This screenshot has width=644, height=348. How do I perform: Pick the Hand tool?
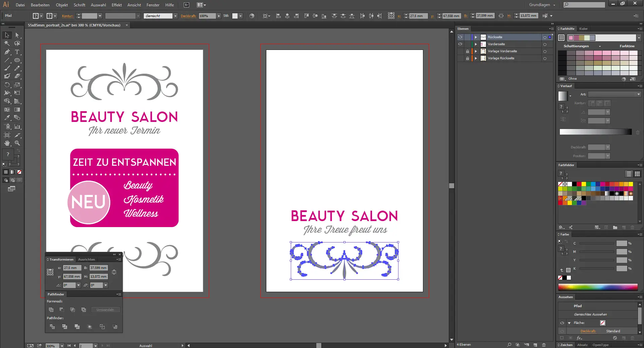(7, 143)
